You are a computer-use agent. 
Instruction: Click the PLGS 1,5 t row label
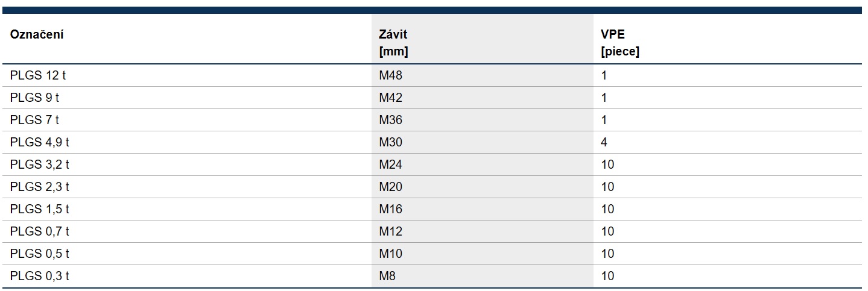click(40, 209)
